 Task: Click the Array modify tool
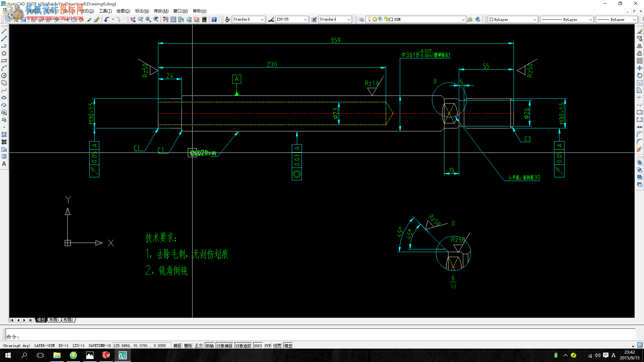[640, 61]
